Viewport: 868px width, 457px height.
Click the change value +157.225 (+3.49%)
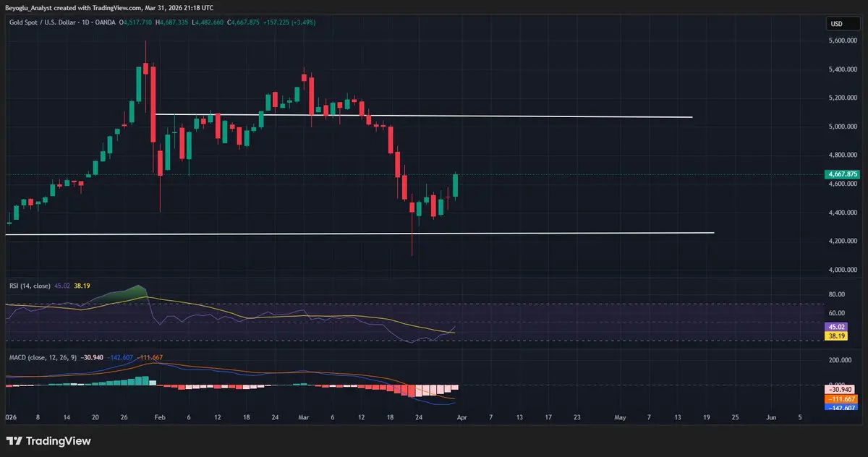(289, 22)
